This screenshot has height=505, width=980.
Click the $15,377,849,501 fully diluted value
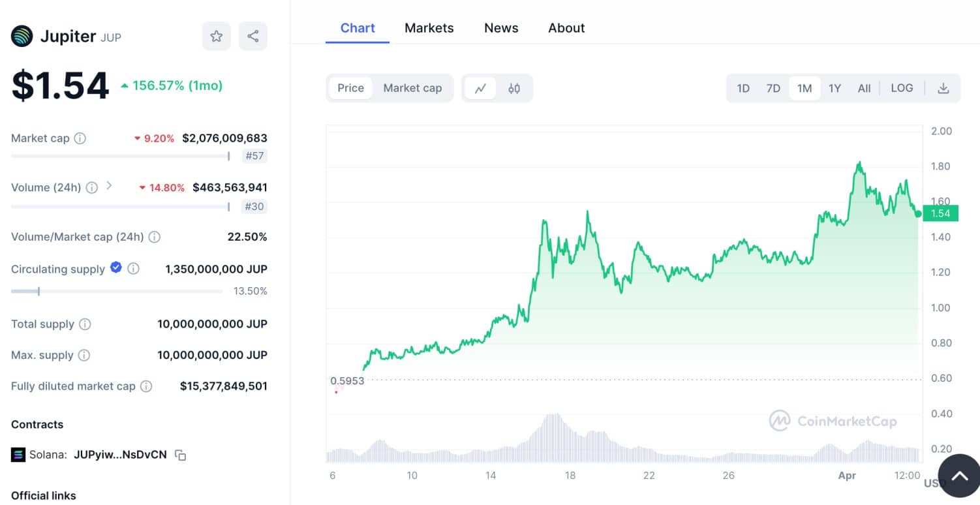coord(224,386)
